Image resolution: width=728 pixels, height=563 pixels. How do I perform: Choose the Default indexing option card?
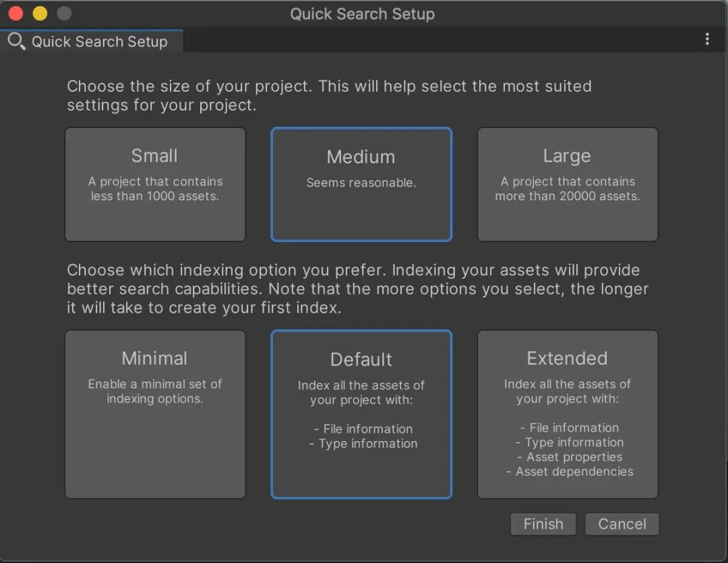coord(361,414)
